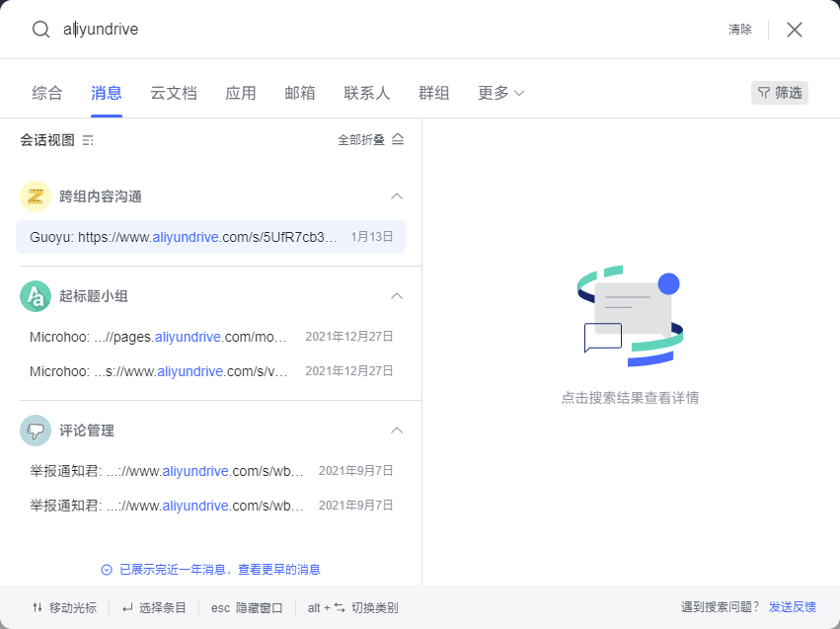Screen dimensions: 840x629
Task: Collapse the 评论管理 results section
Action: pos(397,431)
